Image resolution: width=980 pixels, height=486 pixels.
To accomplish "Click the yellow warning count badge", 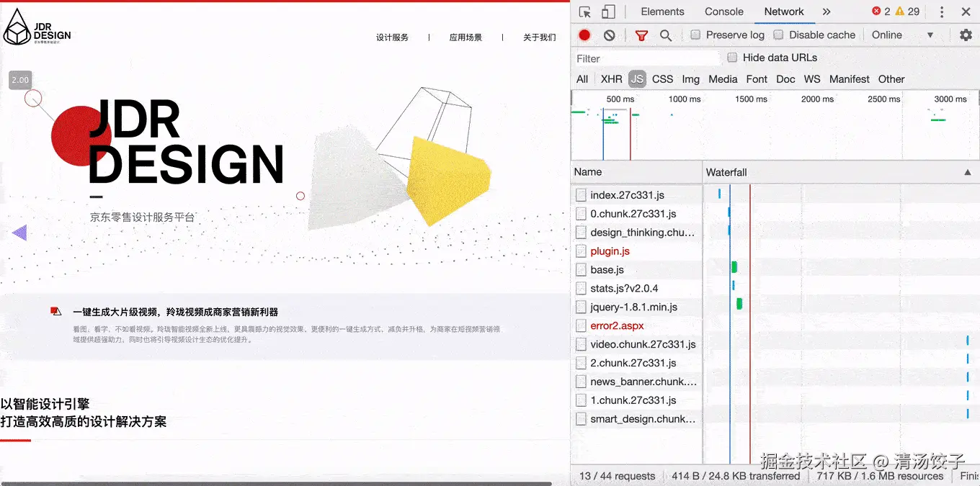I will [908, 12].
